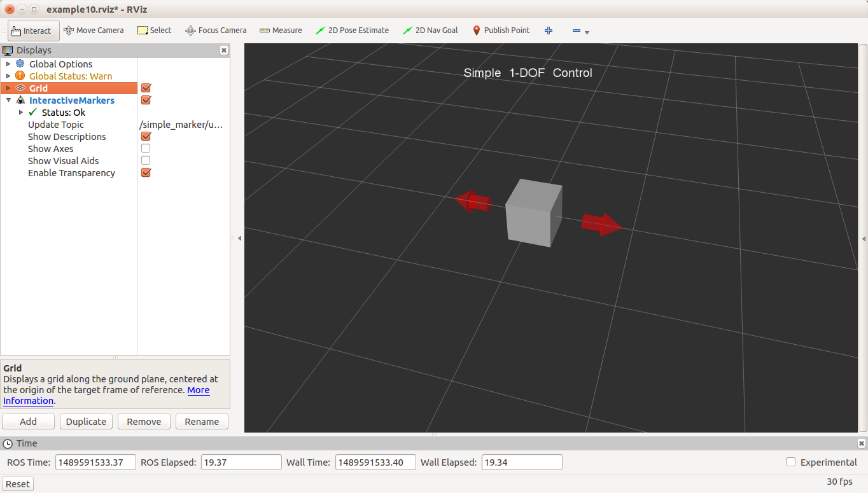Select the 2D Nav Goal tool
Viewport: 868px width, 493px height.
click(430, 30)
